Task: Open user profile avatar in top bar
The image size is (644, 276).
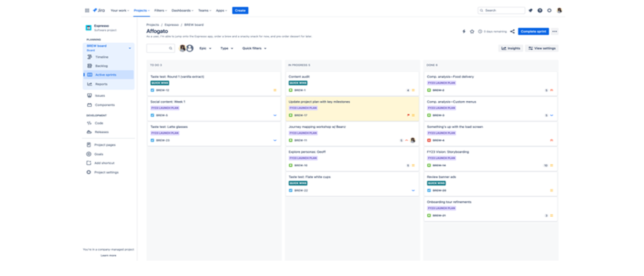Action: coord(559,10)
